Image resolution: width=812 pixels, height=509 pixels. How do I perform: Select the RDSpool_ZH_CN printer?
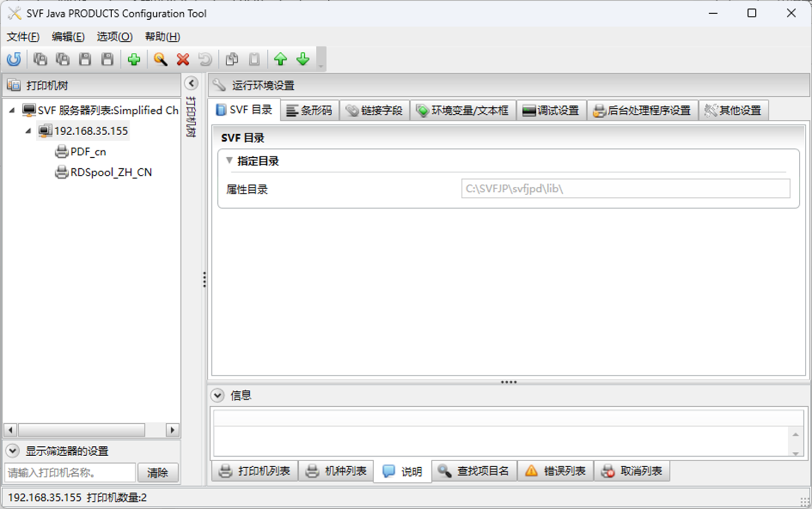tap(111, 173)
